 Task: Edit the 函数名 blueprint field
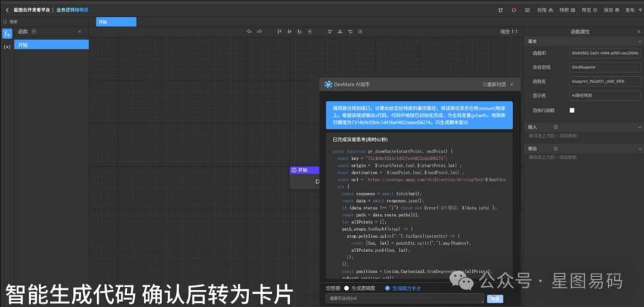point(605,81)
